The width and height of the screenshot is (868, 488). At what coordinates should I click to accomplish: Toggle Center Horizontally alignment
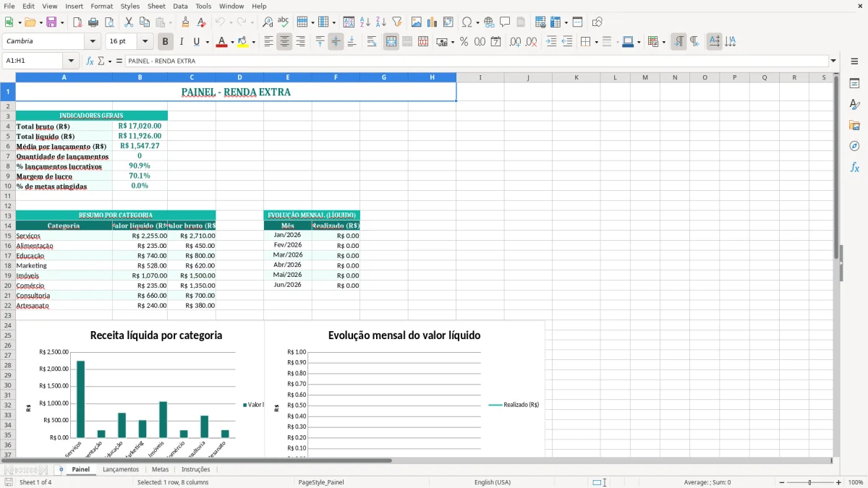284,42
